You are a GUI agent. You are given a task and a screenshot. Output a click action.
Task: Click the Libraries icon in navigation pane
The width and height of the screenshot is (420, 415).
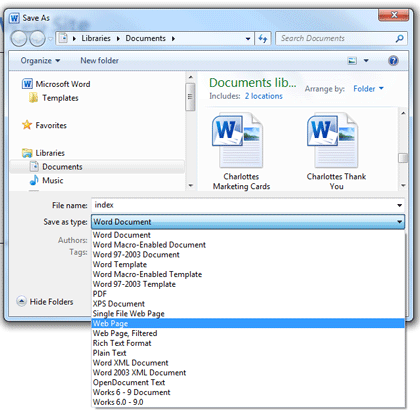point(27,153)
